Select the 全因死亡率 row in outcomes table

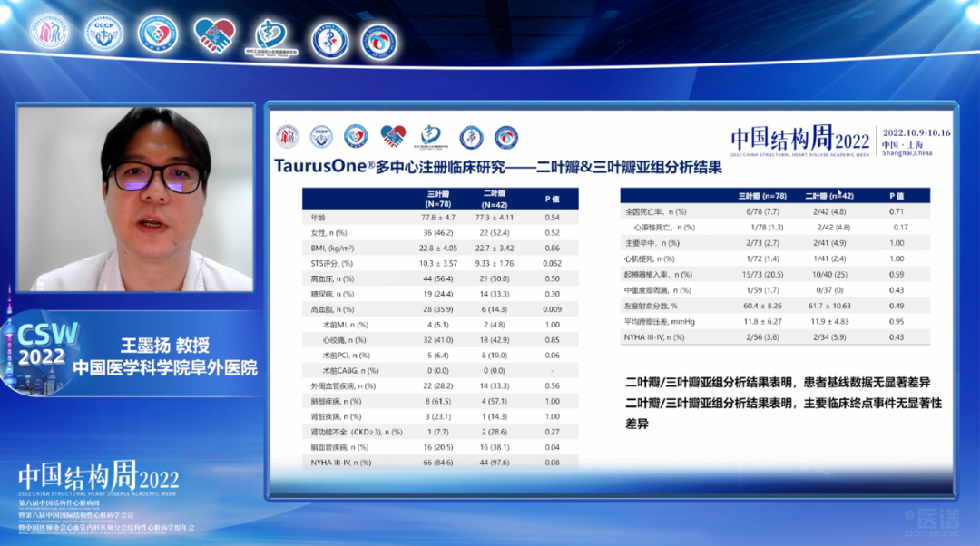tap(775, 210)
